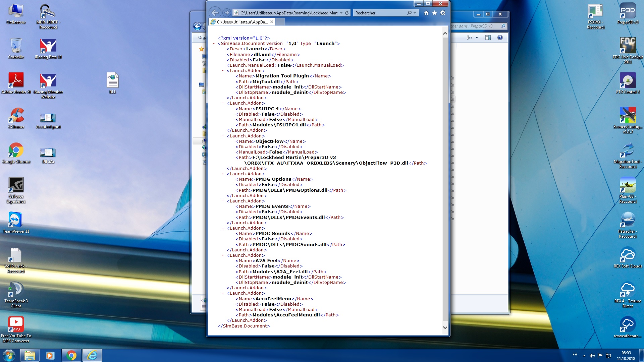Image resolution: width=644 pixels, height=362 pixels.
Task: Open the Corbeille recycle bin
Action: coord(16,49)
